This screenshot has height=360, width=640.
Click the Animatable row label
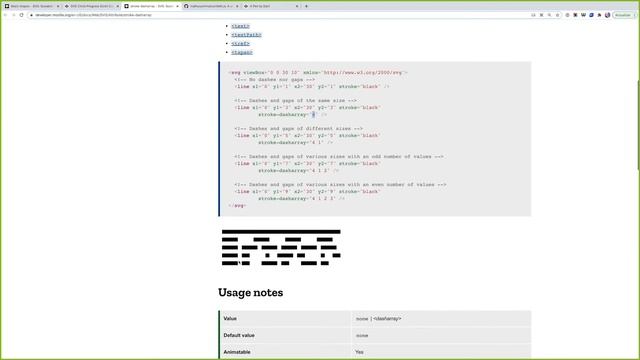pos(237,352)
